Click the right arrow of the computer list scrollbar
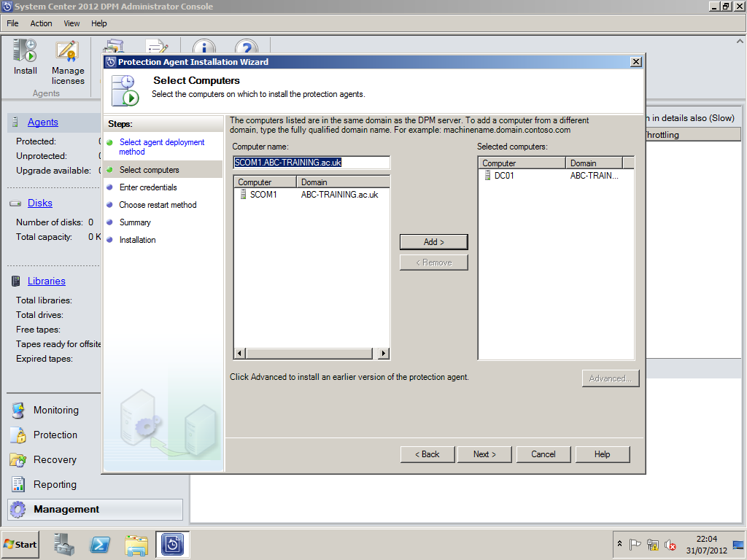The width and height of the screenshot is (747, 560). (x=384, y=354)
